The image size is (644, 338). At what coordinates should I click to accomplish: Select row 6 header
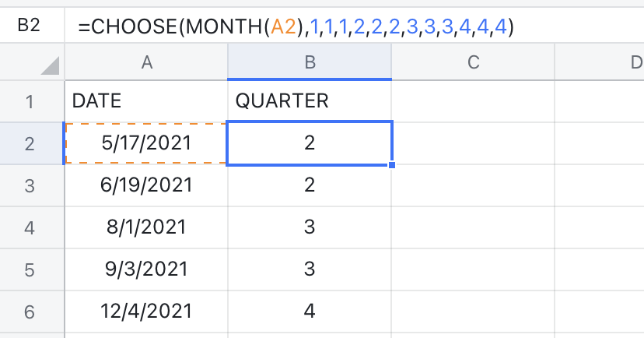pos(31,311)
